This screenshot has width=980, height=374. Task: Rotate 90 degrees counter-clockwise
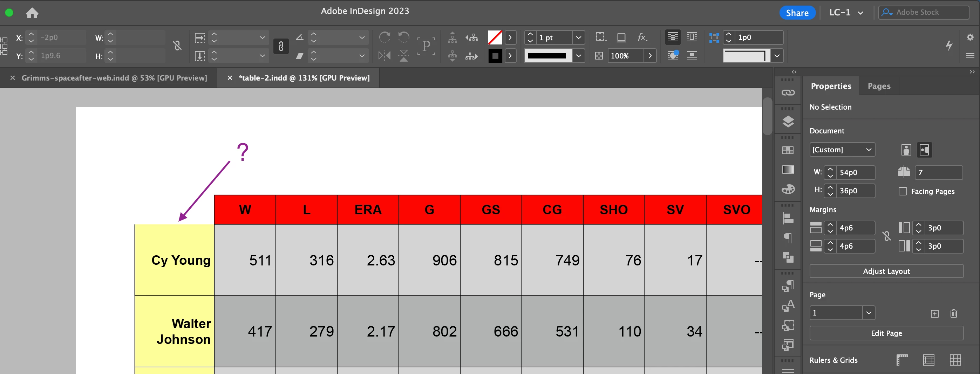404,37
